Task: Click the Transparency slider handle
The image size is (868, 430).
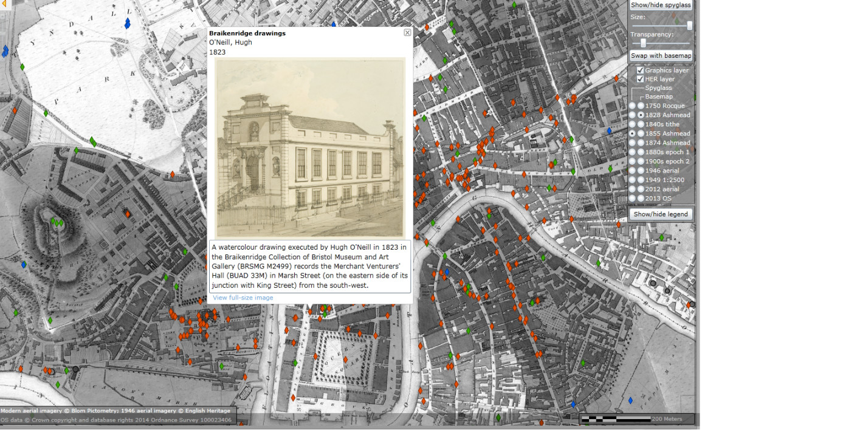Action: 643,43
